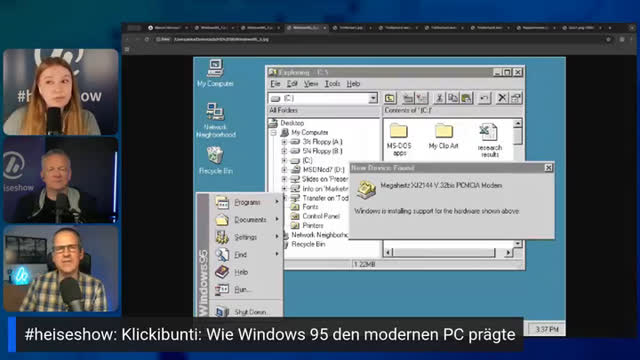The height and width of the screenshot is (360, 640).
Task: Choose Shut Down... in the Start menu
Action: pyautogui.click(x=247, y=312)
